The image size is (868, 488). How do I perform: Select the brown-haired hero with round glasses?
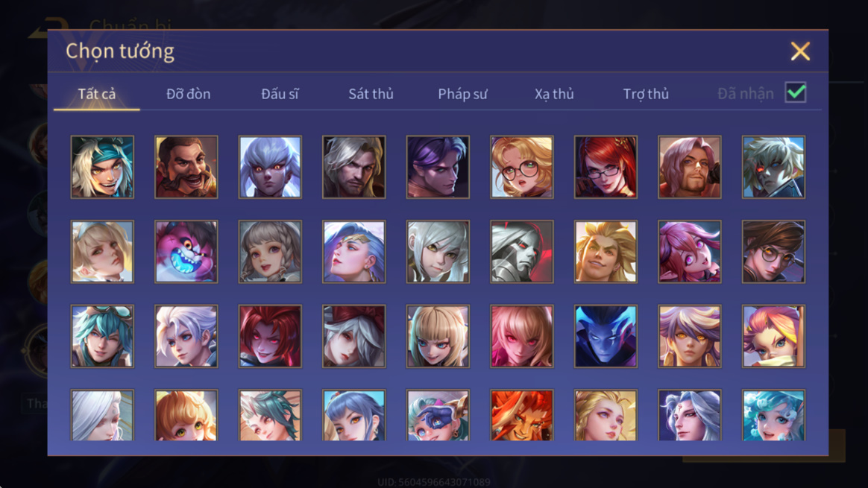tap(773, 252)
